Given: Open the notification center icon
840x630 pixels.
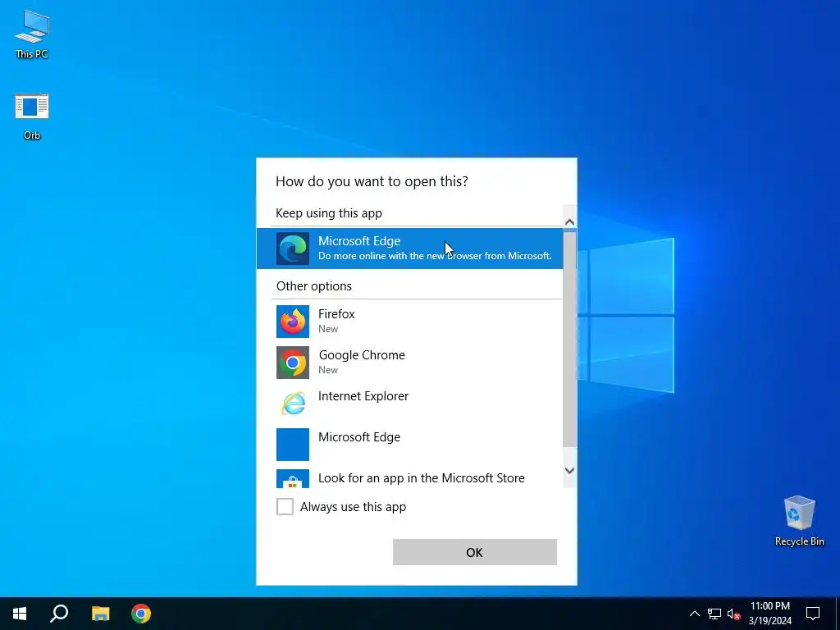Looking at the screenshot, I should (813, 614).
